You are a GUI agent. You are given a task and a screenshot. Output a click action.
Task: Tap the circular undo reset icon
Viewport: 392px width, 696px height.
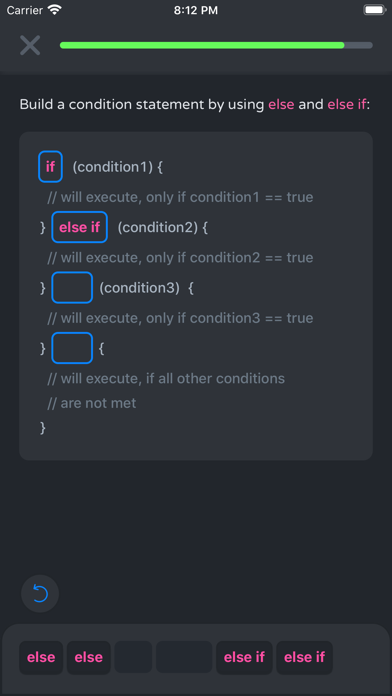pyautogui.click(x=40, y=593)
